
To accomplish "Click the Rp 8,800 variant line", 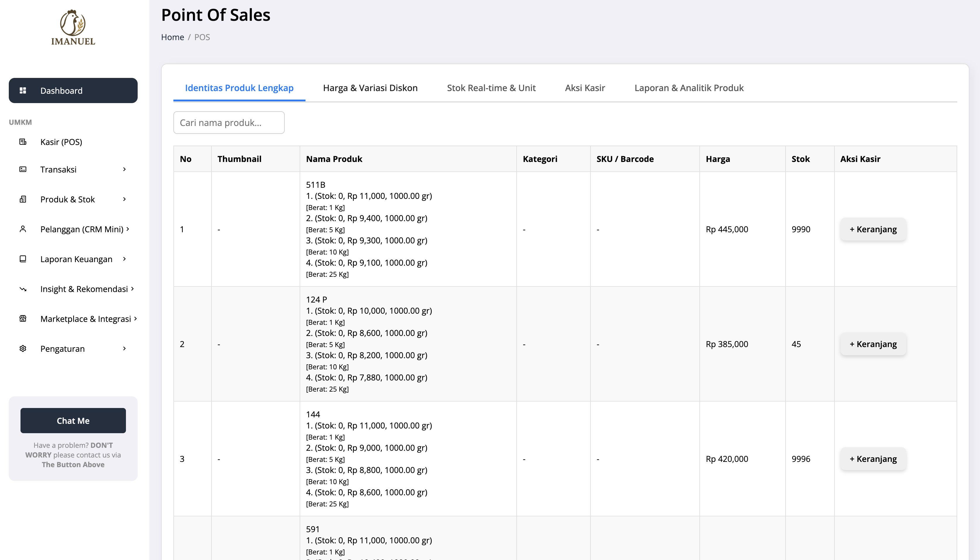I will pyautogui.click(x=366, y=470).
